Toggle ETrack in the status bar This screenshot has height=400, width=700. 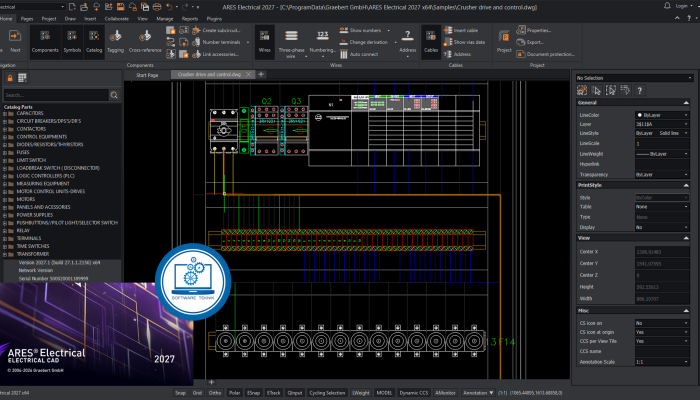tap(273, 393)
